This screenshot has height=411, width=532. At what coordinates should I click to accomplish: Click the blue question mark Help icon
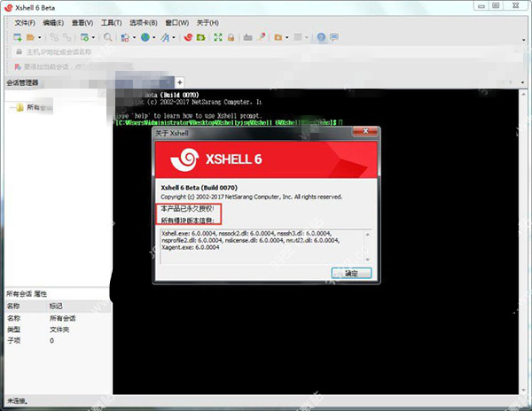coord(321,37)
